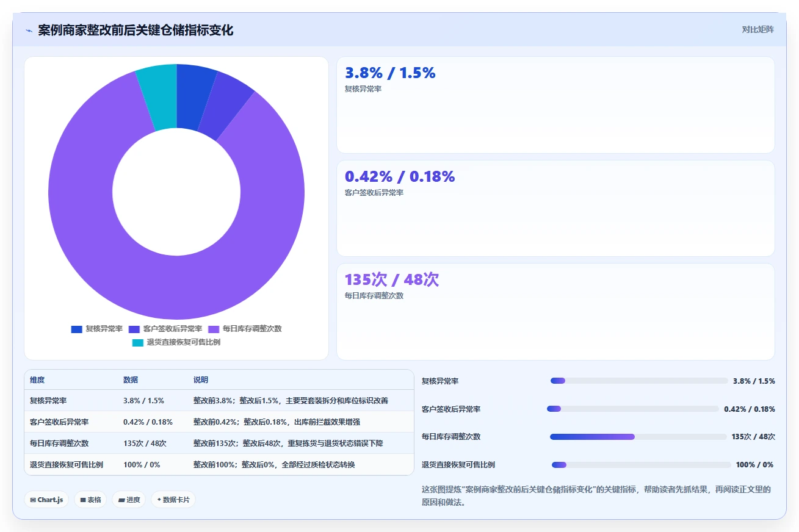Click the Chart.js tag chip
The height and width of the screenshot is (532, 799).
click(x=47, y=500)
